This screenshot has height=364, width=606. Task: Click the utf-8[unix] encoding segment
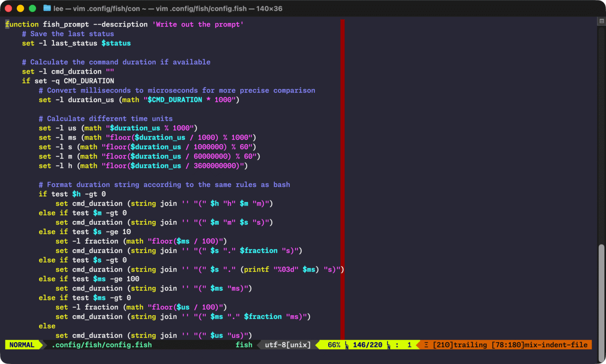pyautogui.click(x=288, y=345)
